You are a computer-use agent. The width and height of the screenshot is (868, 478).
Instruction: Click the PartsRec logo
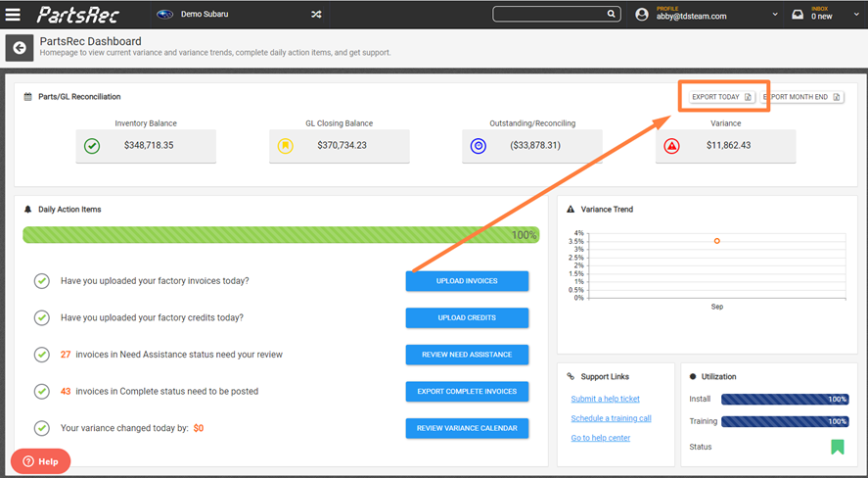click(x=77, y=15)
